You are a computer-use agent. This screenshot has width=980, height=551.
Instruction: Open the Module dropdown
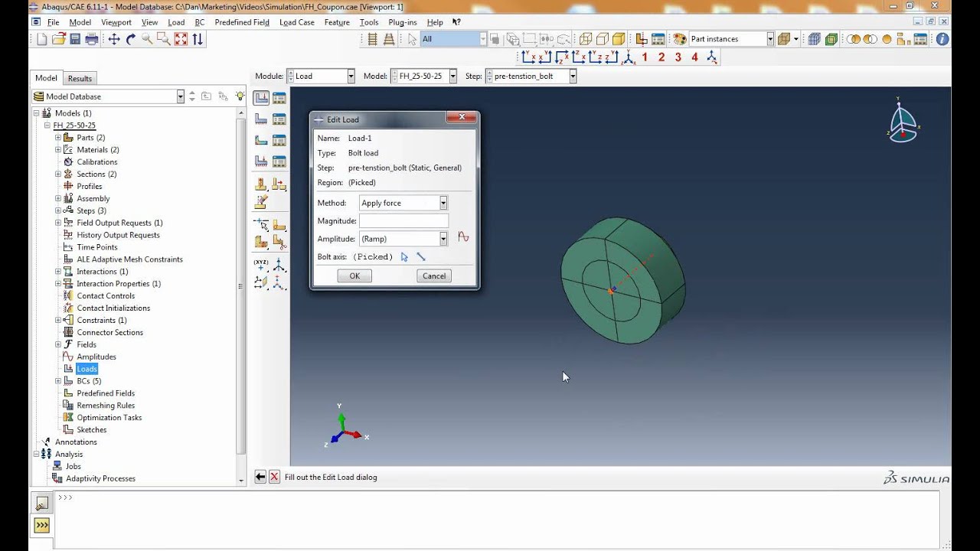pos(351,77)
